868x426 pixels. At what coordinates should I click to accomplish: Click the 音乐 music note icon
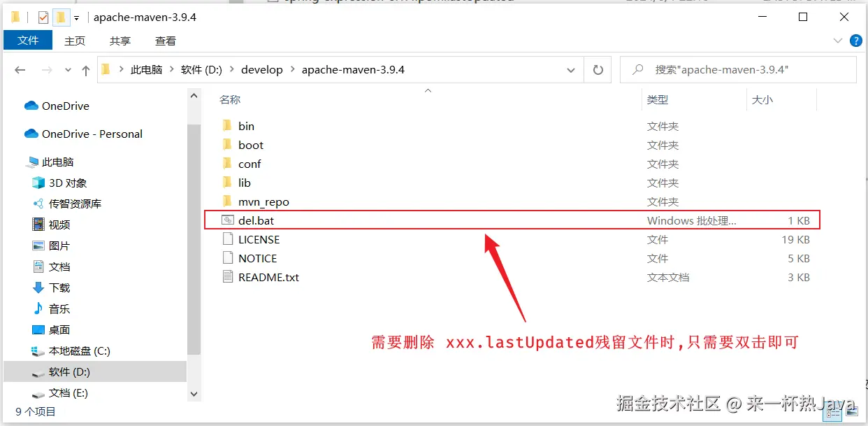[38, 308]
